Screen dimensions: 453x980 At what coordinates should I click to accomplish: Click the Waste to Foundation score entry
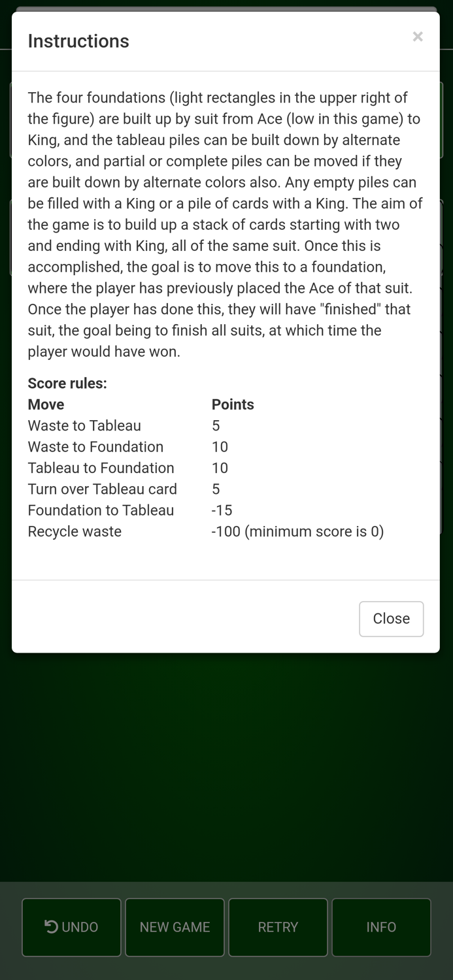coord(95,446)
